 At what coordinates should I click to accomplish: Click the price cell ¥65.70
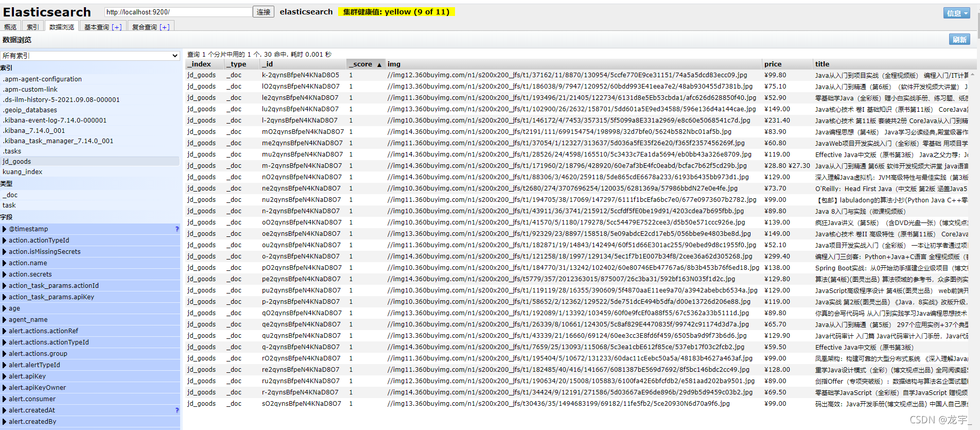pos(775,324)
